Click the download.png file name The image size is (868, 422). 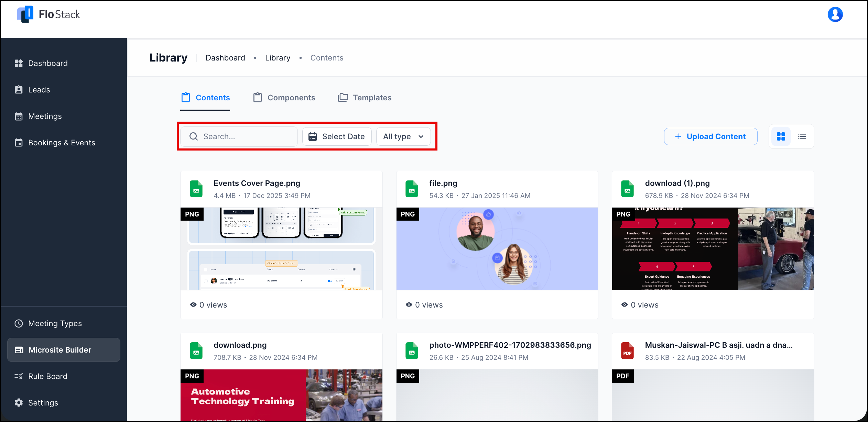pos(240,345)
